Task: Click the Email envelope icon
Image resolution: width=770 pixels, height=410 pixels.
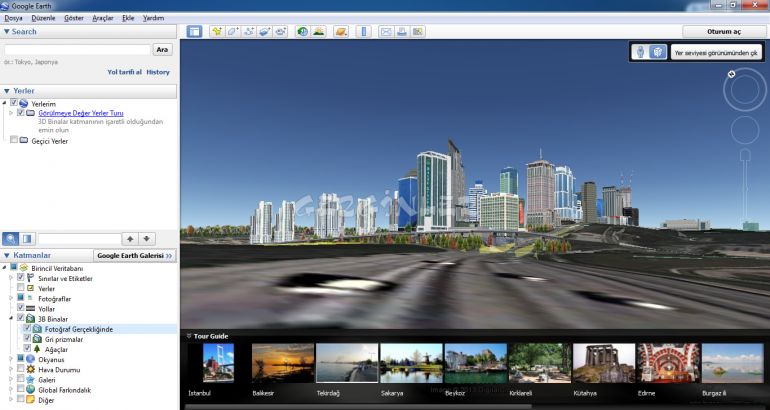Action: tap(386, 32)
